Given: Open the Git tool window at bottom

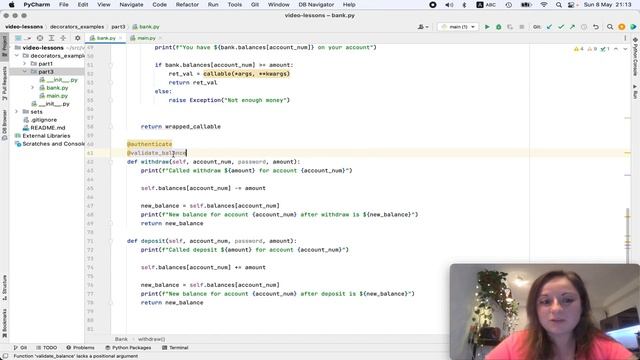Looking at the screenshot, I should tap(20, 348).
